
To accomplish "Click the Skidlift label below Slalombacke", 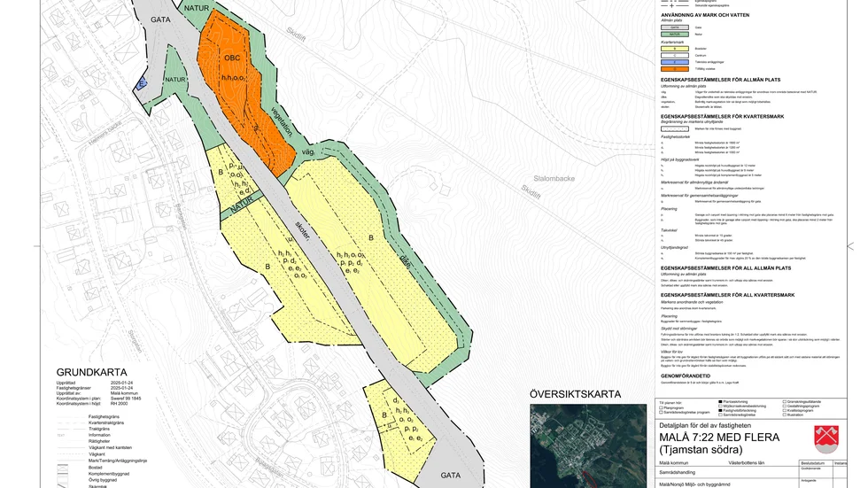I will click(x=531, y=192).
